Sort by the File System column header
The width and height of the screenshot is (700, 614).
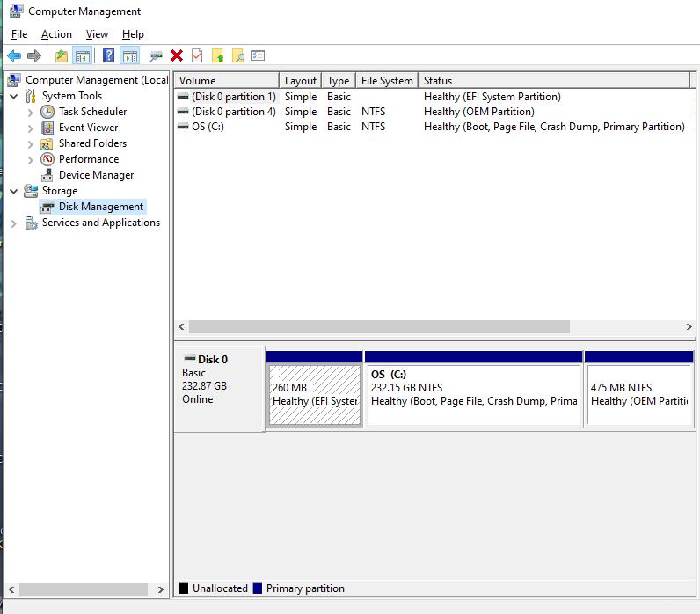387,81
